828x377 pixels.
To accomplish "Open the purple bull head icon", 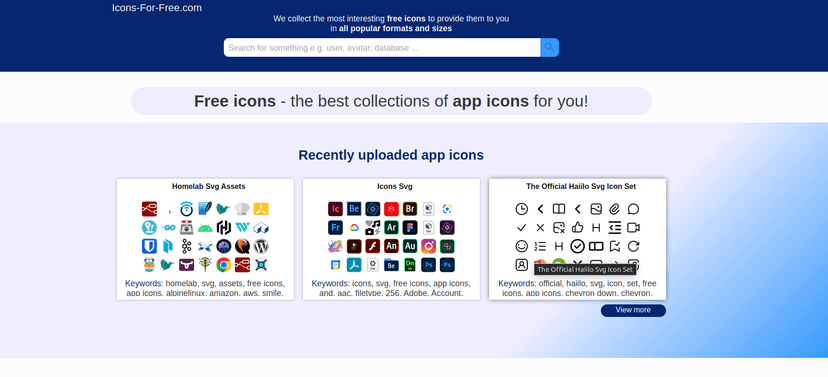I will (x=186, y=265).
